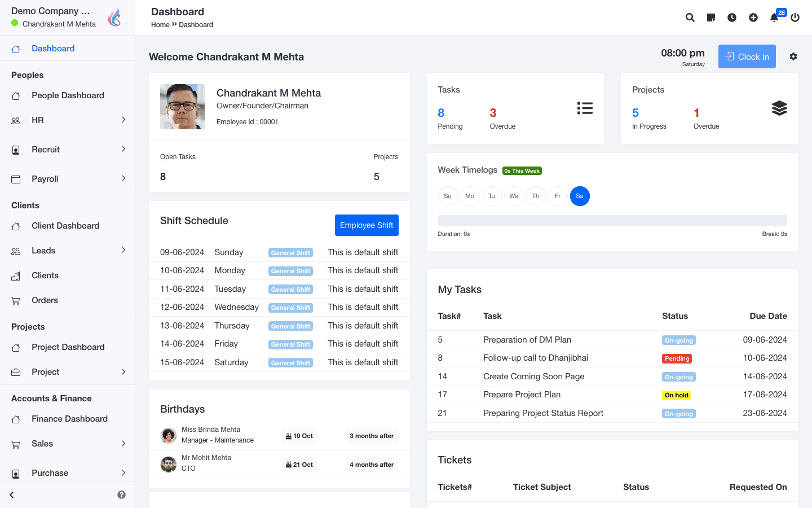Select the Sa day in Week Timelogs
The height and width of the screenshot is (508, 812).
pyautogui.click(x=580, y=196)
